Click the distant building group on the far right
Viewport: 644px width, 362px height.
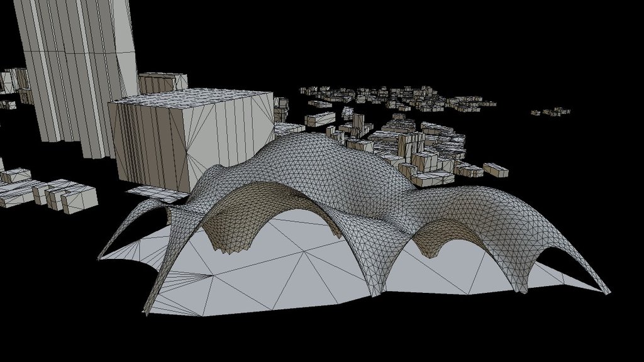click(550, 113)
